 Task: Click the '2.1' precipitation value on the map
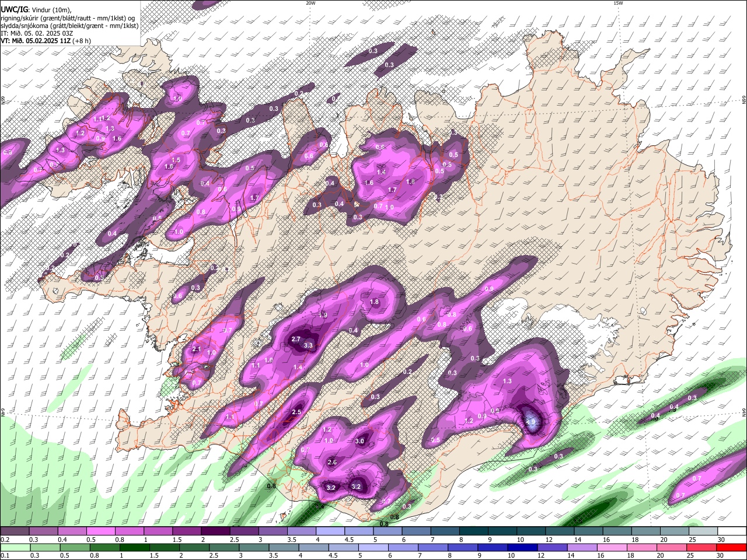(197, 349)
